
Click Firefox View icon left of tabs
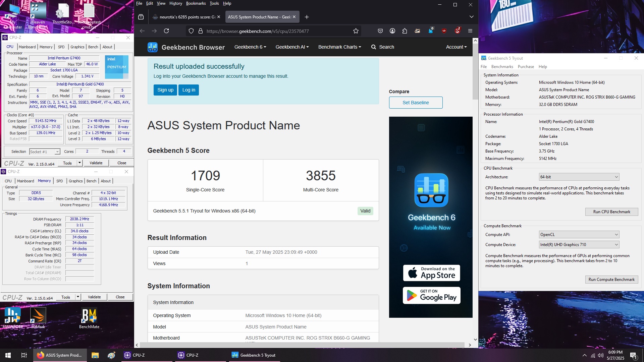click(x=141, y=17)
